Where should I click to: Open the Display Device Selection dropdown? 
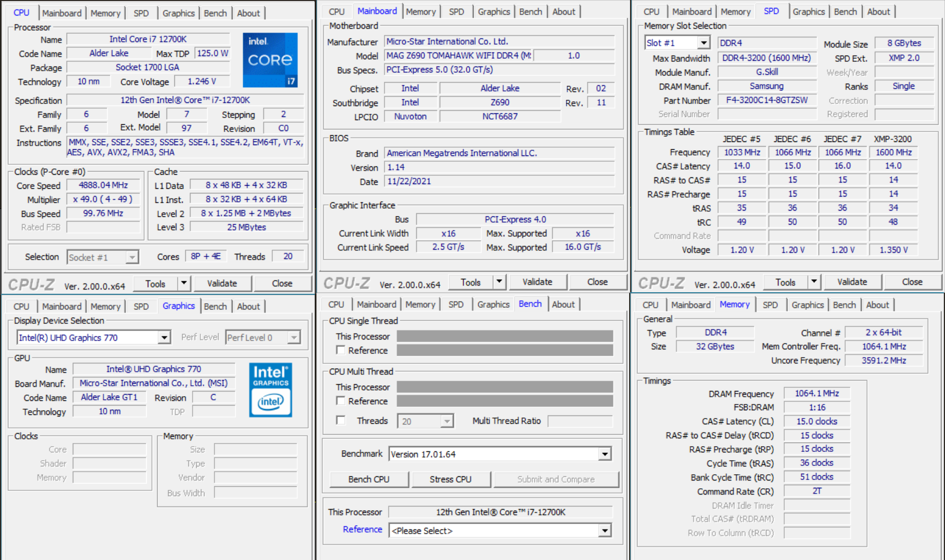[164, 337]
